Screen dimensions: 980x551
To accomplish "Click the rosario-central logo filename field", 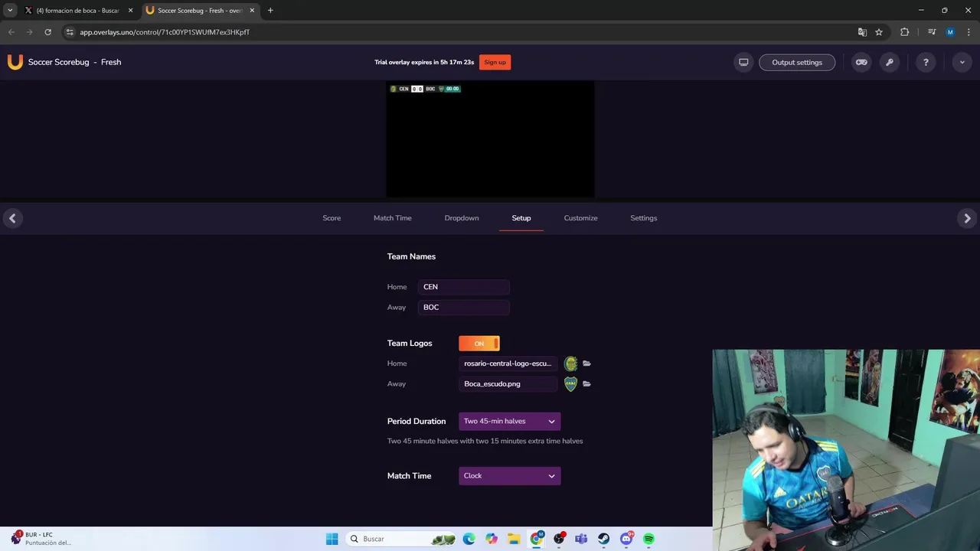I will tap(508, 364).
